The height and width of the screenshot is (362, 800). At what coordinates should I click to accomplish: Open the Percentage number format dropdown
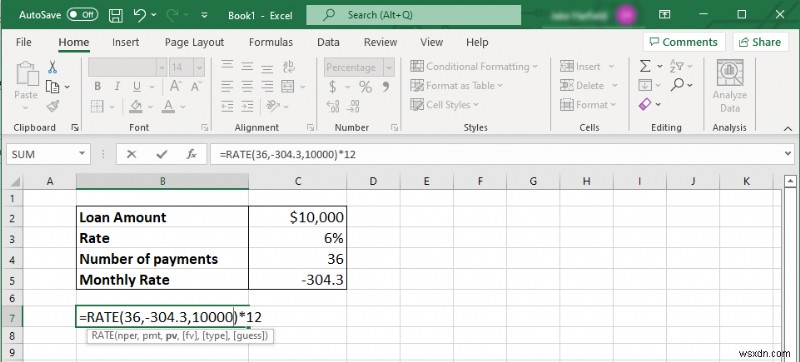[x=389, y=67]
